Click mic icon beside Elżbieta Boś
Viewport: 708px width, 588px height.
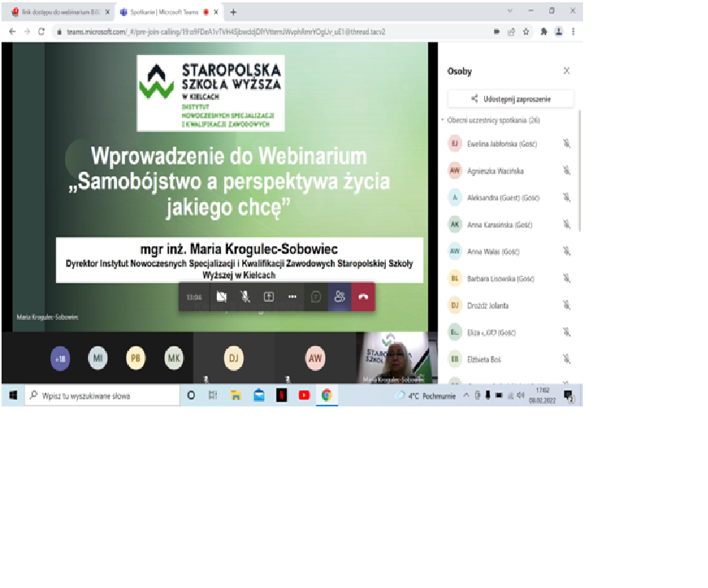coord(567,359)
